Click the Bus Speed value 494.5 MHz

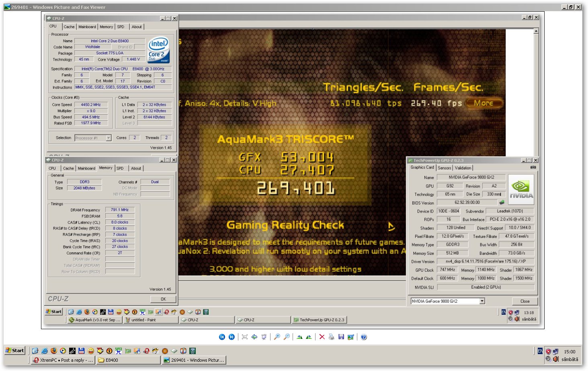click(x=91, y=117)
